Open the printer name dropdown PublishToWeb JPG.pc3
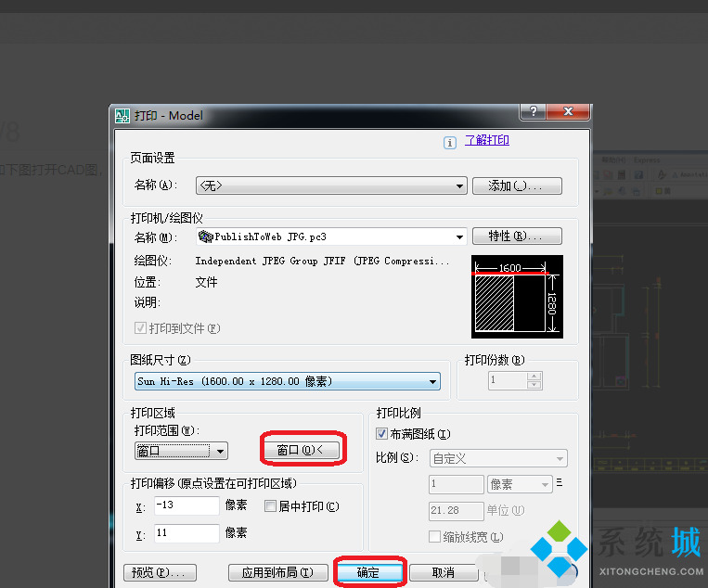The height and width of the screenshot is (588, 708). pyautogui.click(x=331, y=236)
